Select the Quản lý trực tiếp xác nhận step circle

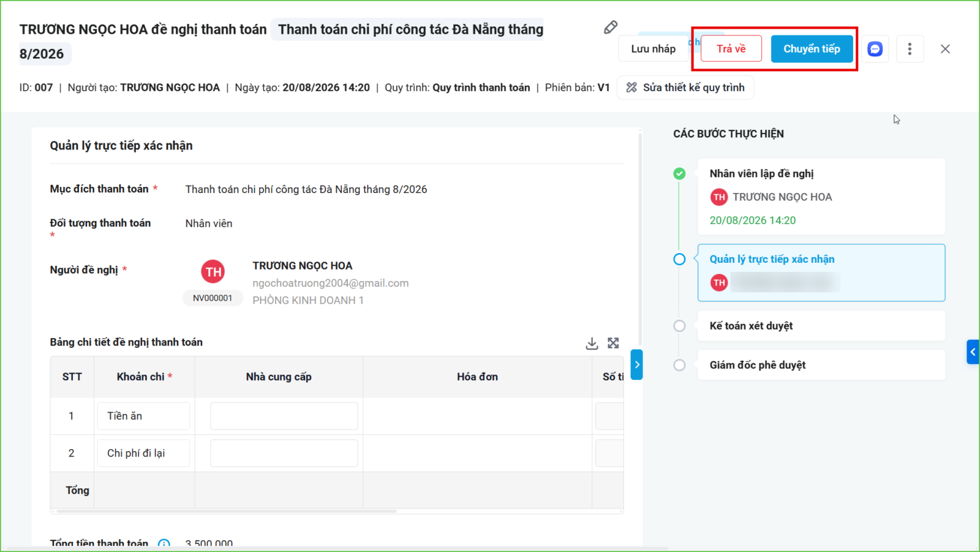pyautogui.click(x=679, y=259)
